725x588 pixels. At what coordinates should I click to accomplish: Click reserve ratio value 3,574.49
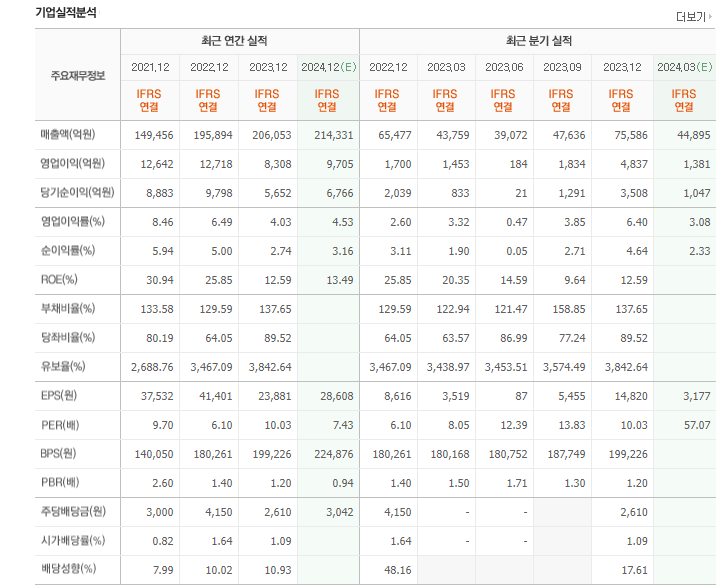(x=564, y=368)
